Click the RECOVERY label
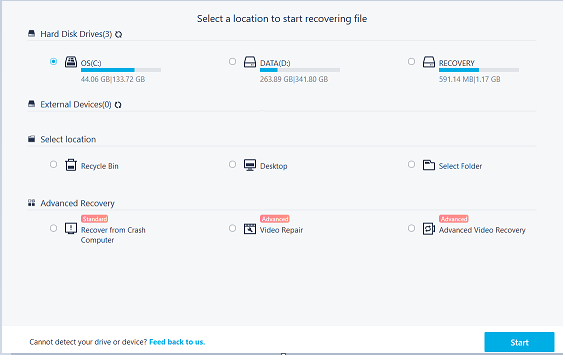Image resolution: width=565 pixels, height=362 pixels. (x=457, y=63)
